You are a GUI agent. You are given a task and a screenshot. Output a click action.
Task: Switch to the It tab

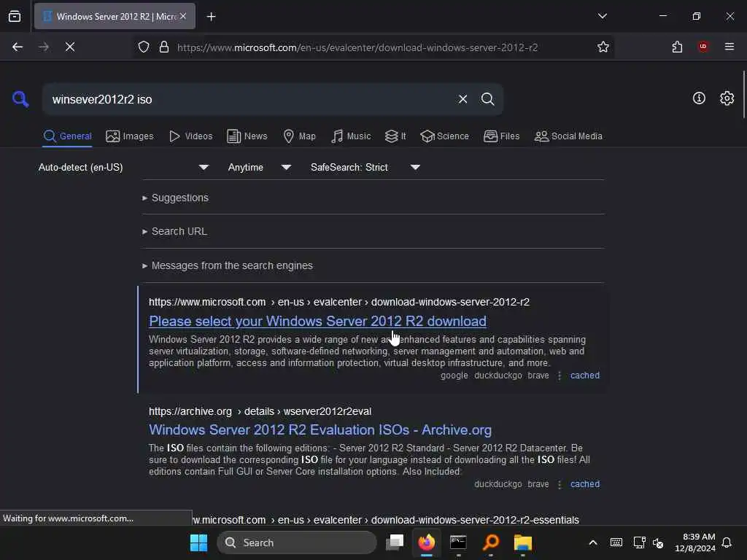pos(395,136)
